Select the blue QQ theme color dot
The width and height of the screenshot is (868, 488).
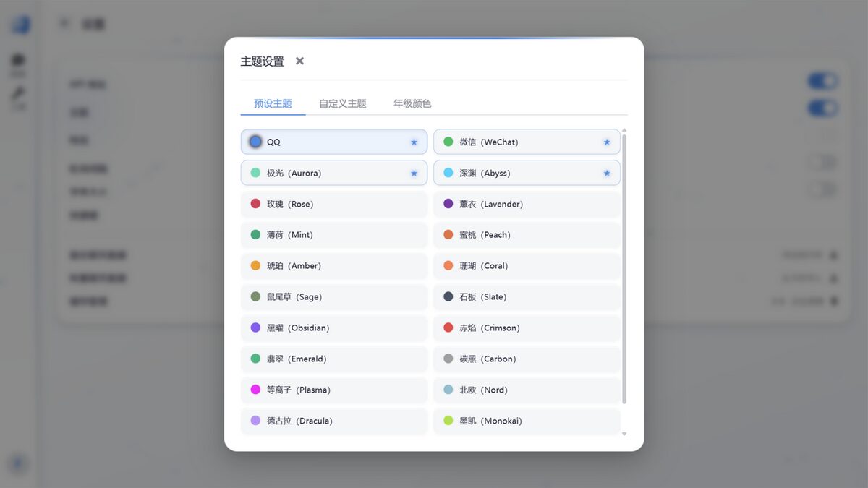pos(255,142)
